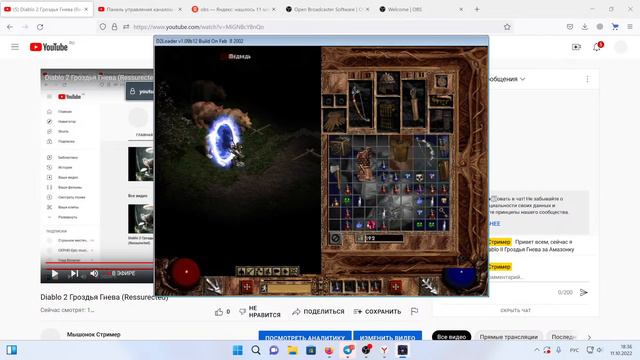Open Firefox from the taskbar
Screen dimensions: 640x360
click(329, 350)
